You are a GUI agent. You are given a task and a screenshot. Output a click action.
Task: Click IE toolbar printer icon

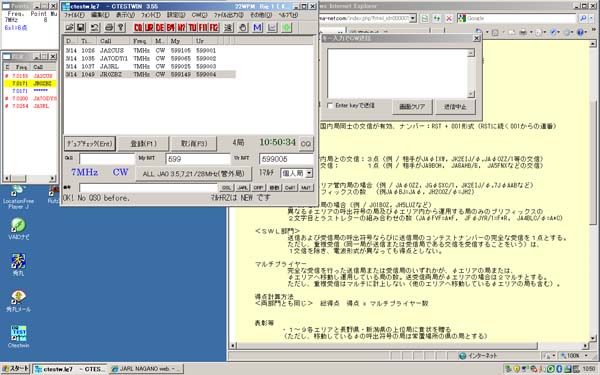[x=523, y=33]
